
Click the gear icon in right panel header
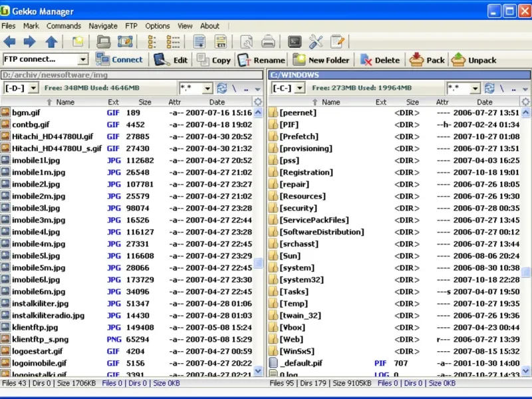pyautogui.click(x=525, y=102)
